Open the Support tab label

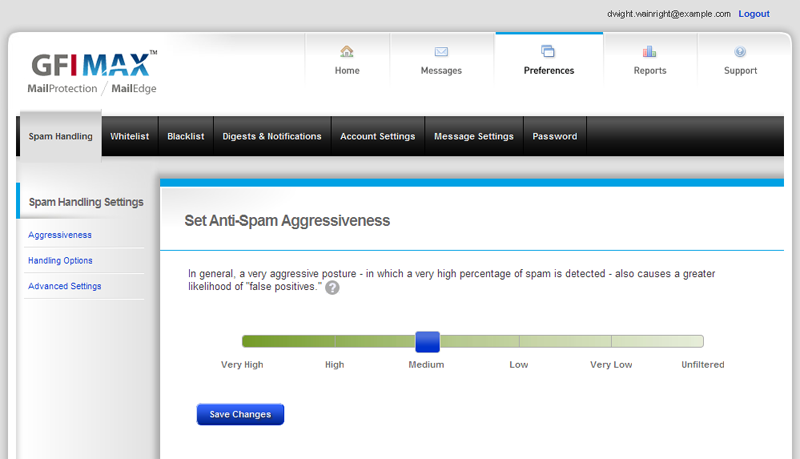pyautogui.click(x=740, y=70)
